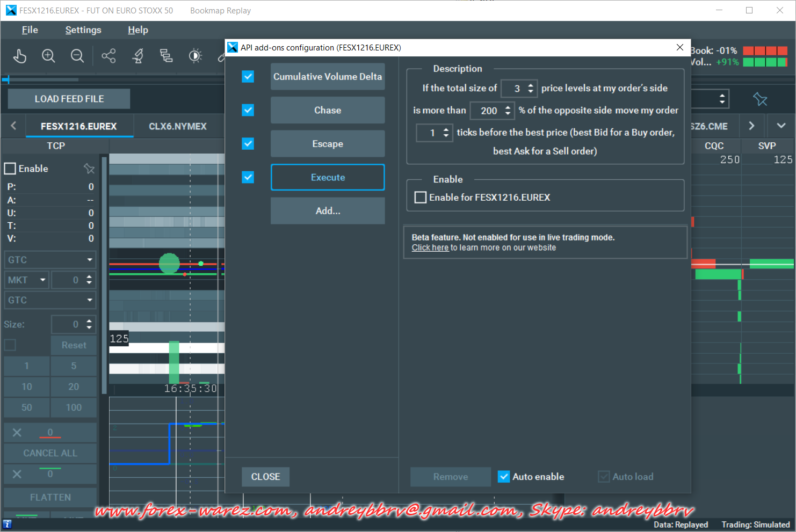This screenshot has height=532, width=796.
Task: Click the pin icon next to TCP Enable
Action: click(89, 169)
